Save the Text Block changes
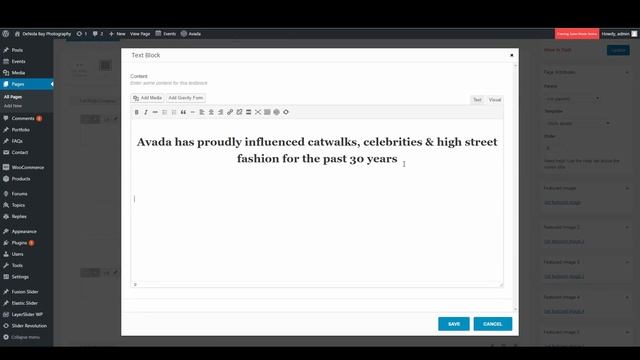Viewport: 640px width, 360px height. [x=454, y=324]
